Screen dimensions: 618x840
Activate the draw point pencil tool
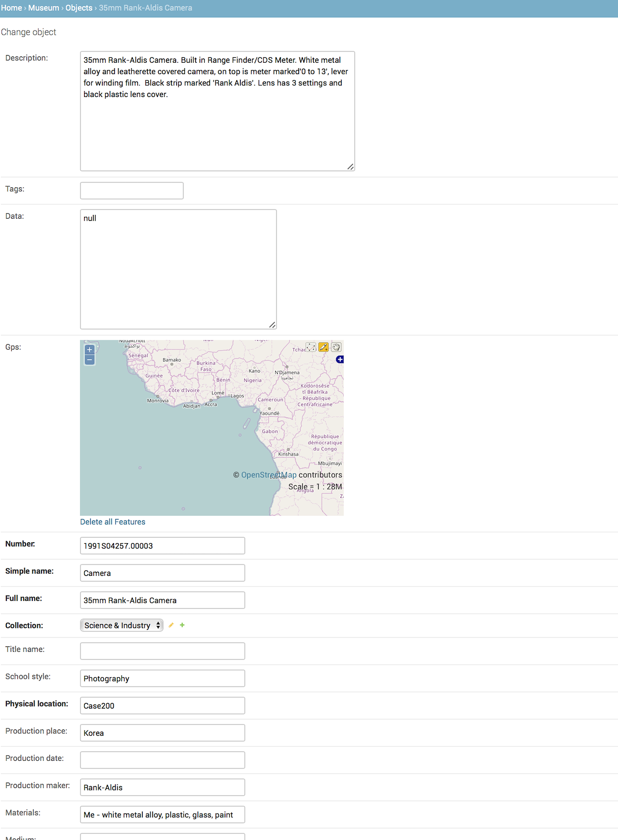click(323, 347)
